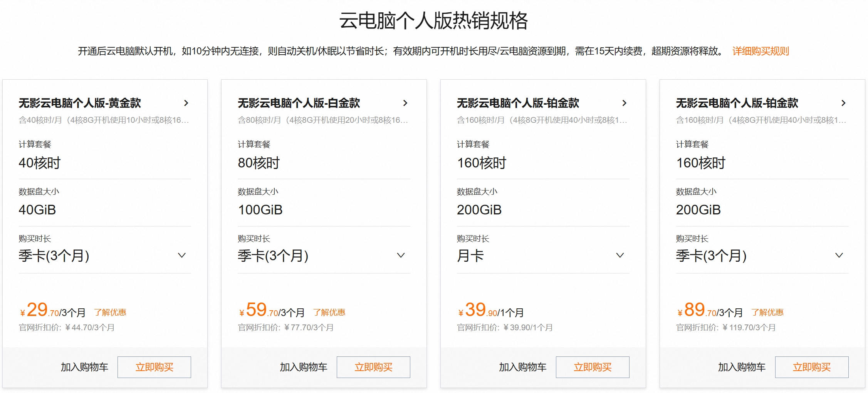The height and width of the screenshot is (393, 868).
Task: Click arrow icon on the 月卡 铂金款 card
Action: tap(625, 103)
